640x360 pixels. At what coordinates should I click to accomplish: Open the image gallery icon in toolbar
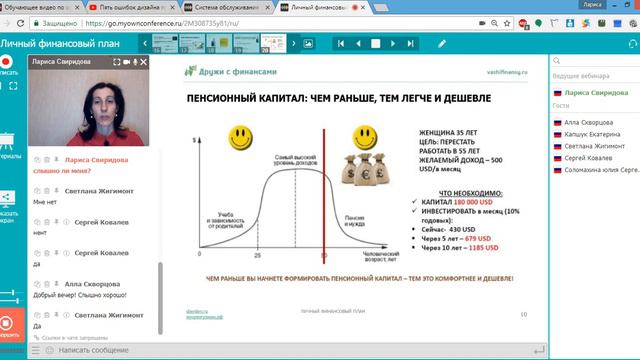pos(308,43)
